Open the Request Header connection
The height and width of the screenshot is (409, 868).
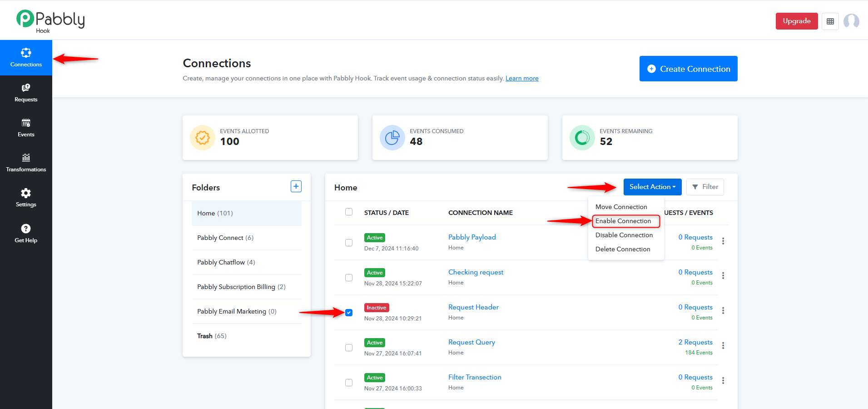[473, 307]
